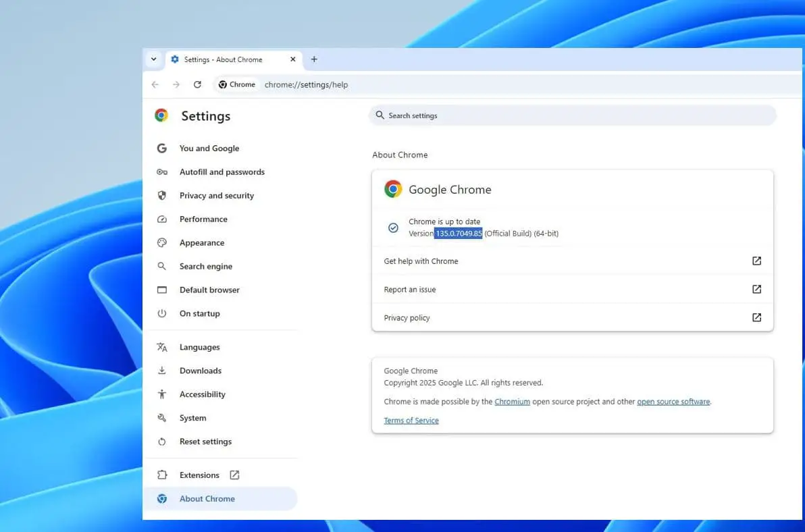Open the Privacy policy row

click(x=573, y=317)
